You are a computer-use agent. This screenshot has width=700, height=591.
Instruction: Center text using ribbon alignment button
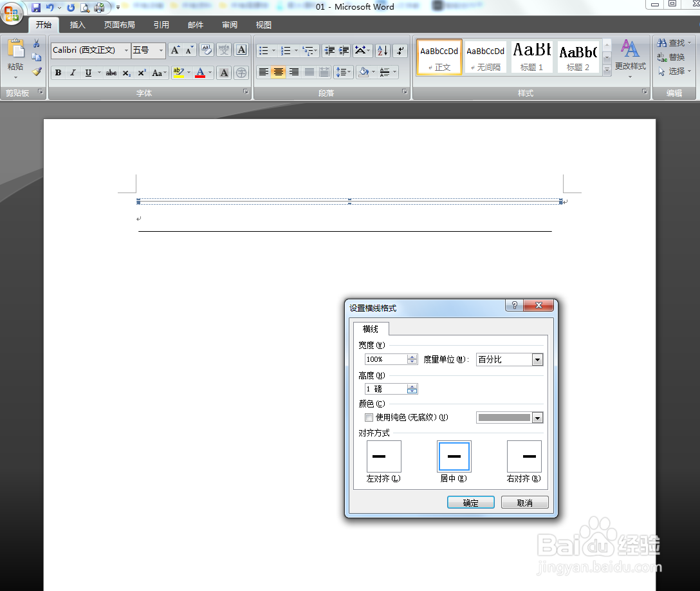point(279,72)
